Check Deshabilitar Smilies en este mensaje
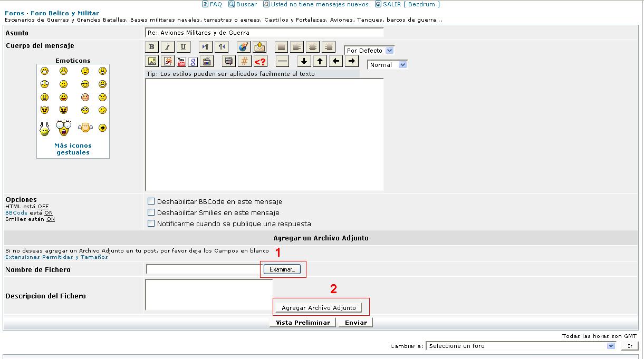Image resolution: width=644 pixels, height=359 pixels. [x=151, y=212]
